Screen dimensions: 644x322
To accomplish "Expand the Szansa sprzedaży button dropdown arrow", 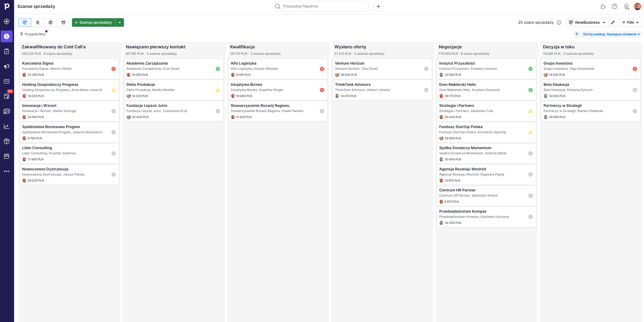I will point(120,22).
